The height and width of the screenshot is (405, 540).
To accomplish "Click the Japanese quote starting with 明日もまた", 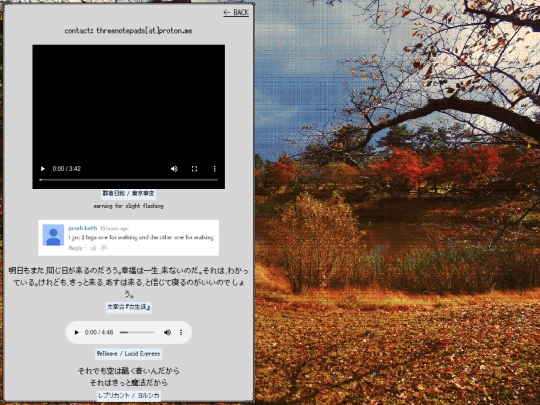I will (x=128, y=282).
